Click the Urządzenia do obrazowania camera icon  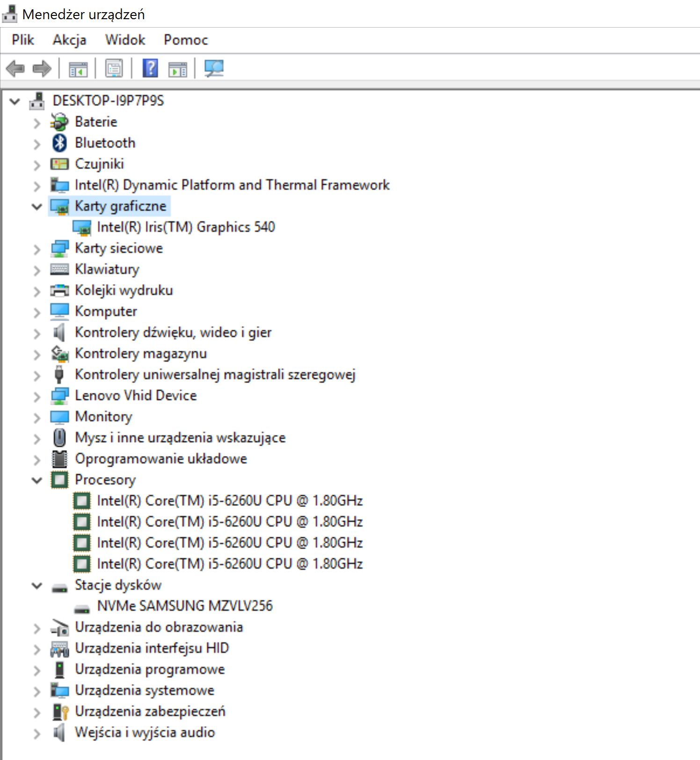click(59, 628)
